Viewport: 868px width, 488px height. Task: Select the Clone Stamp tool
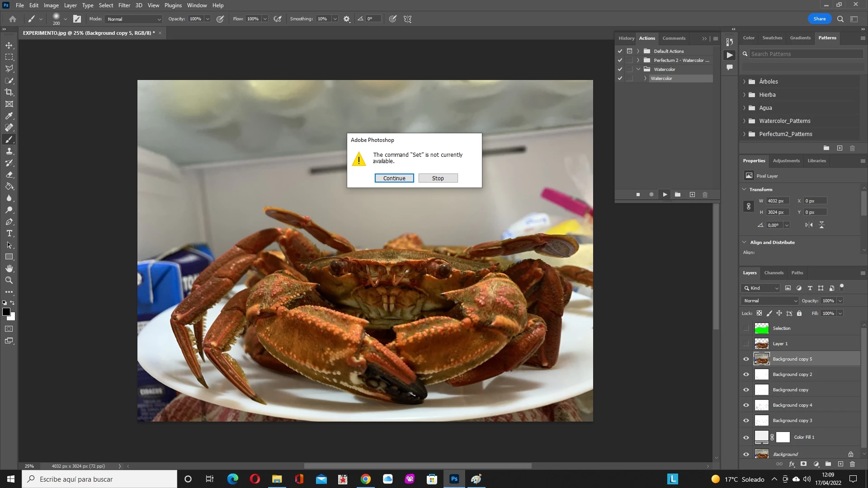click(9, 151)
